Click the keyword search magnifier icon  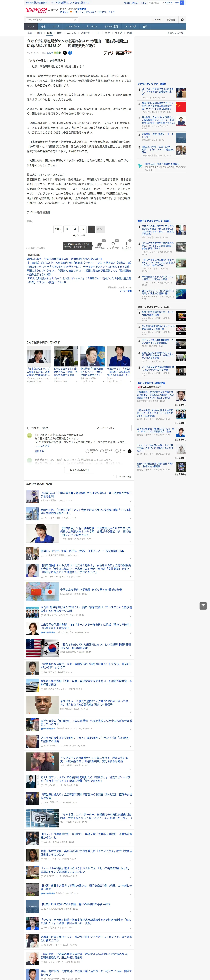75,20
